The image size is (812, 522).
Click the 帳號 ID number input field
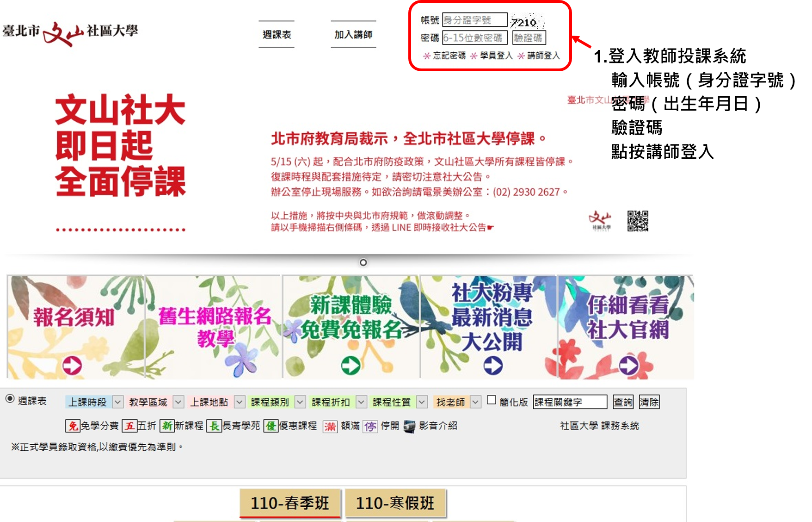click(474, 20)
